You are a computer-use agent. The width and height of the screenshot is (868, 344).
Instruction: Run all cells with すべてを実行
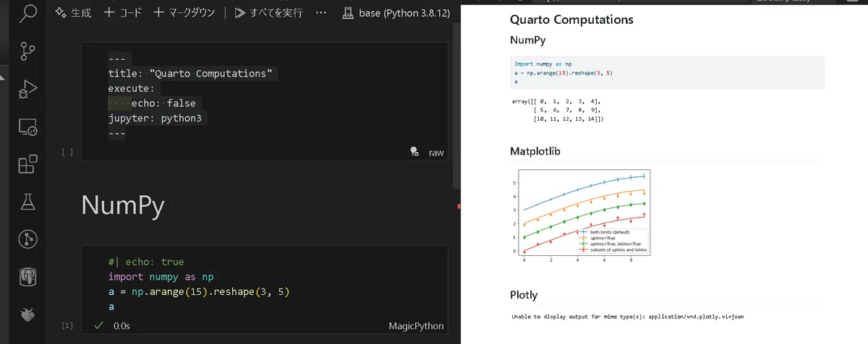268,13
